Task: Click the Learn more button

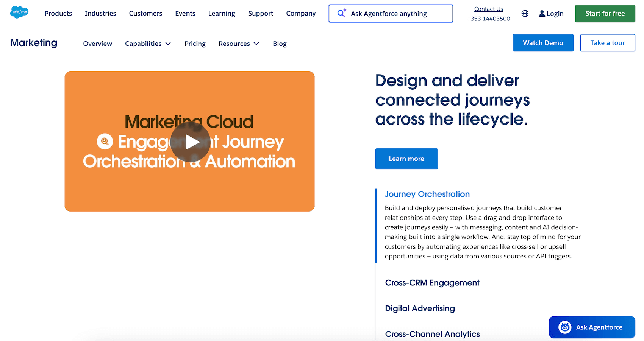Action: pos(406,159)
